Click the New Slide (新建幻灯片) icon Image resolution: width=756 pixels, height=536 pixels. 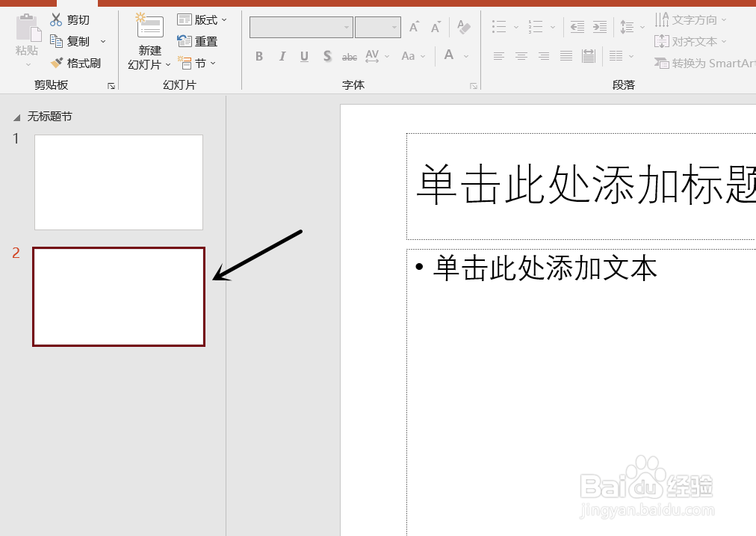click(150, 26)
